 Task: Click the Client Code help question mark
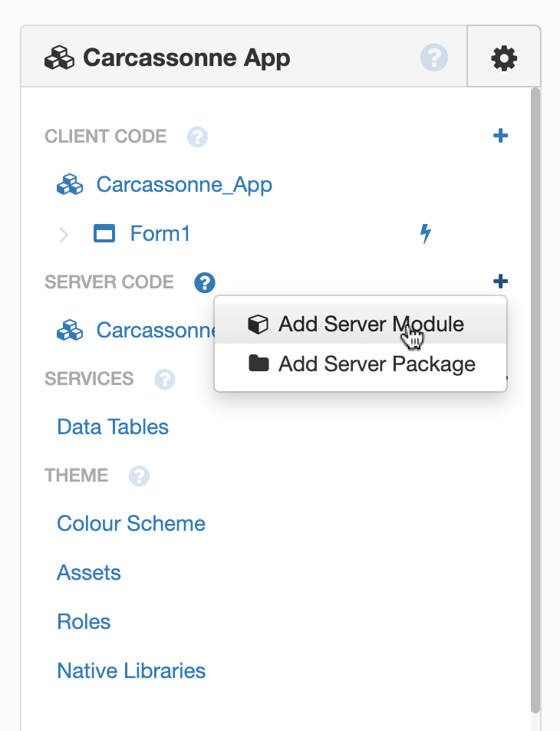[x=198, y=137]
